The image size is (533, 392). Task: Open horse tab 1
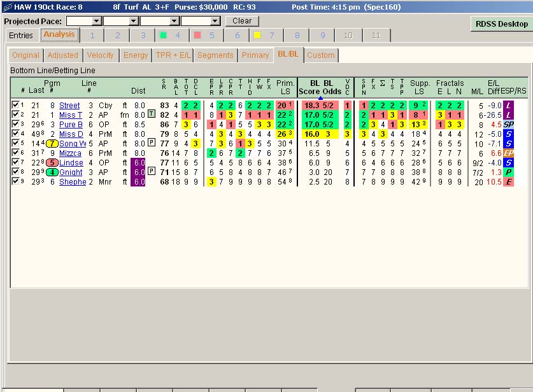(x=92, y=36)
